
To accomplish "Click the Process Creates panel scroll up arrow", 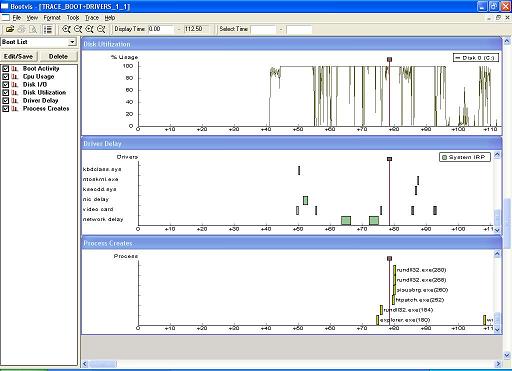I will (497, 254).
